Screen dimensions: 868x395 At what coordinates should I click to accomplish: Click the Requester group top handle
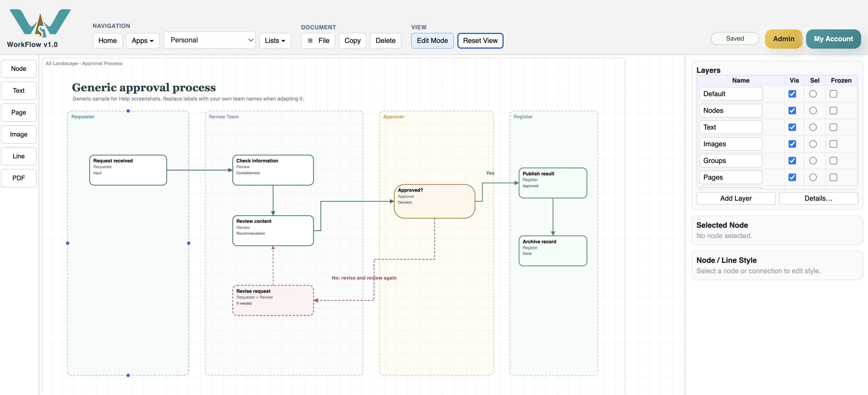(128, 111)
